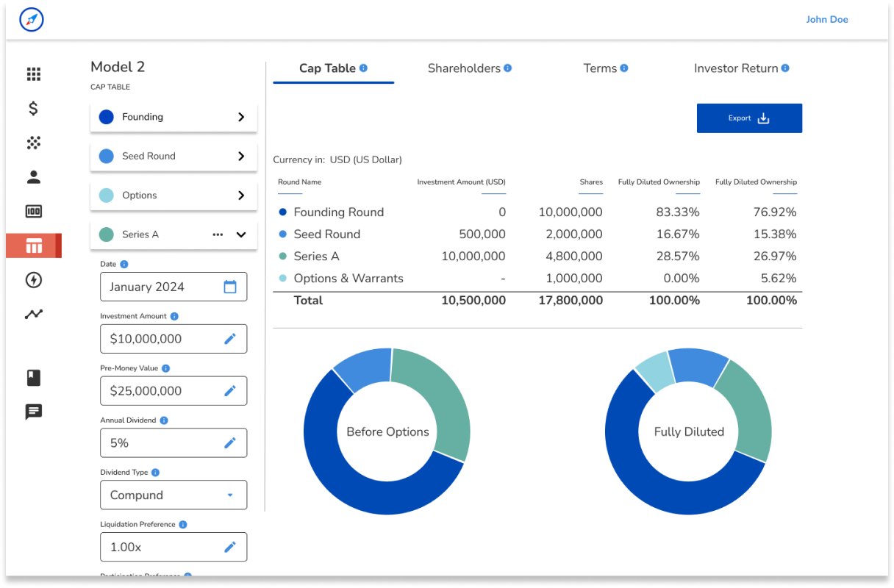This screenshot has width=894, height=588.
Task: Select the banknote icon in sidebar
Action: coord(33,211)
